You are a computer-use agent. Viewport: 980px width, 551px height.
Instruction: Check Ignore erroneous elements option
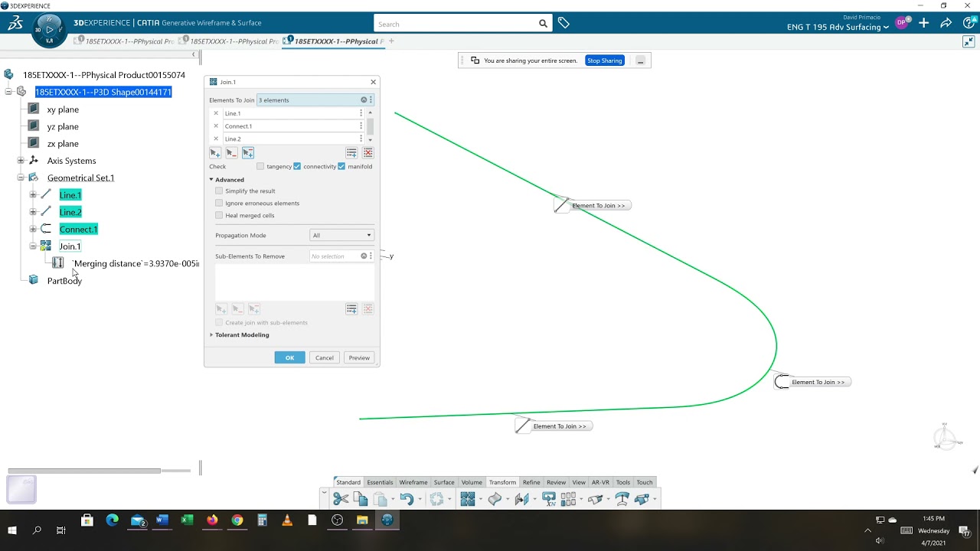pyautogui.click(x=219, y=203)
